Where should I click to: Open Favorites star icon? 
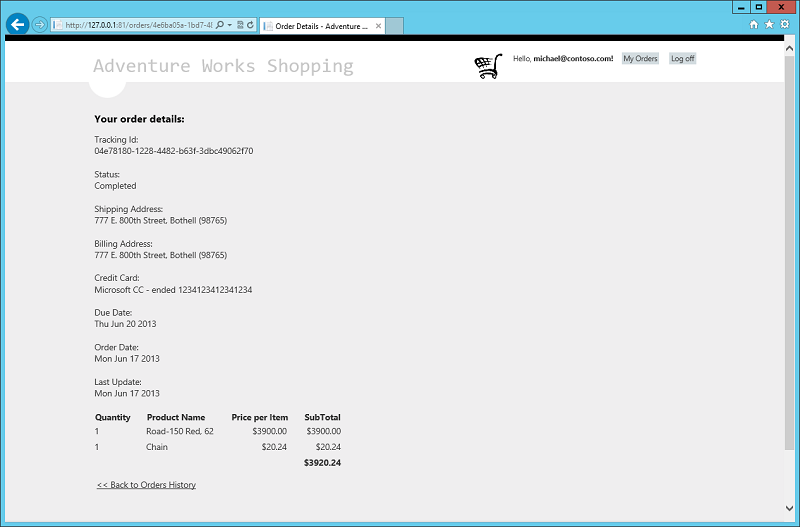[x=769, y=24]
